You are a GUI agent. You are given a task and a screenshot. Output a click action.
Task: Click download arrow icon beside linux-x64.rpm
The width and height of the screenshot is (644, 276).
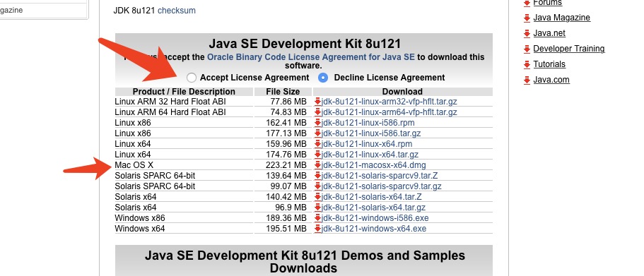[317, 145]
